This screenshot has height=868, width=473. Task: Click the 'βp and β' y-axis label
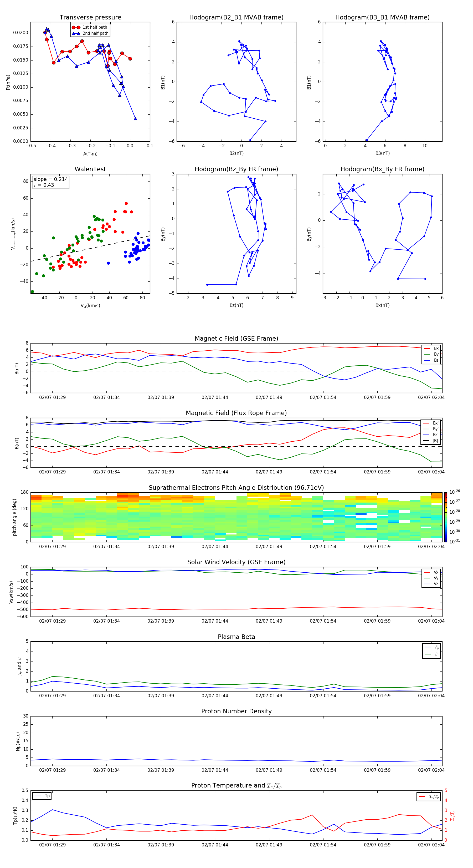coord(19,667)
